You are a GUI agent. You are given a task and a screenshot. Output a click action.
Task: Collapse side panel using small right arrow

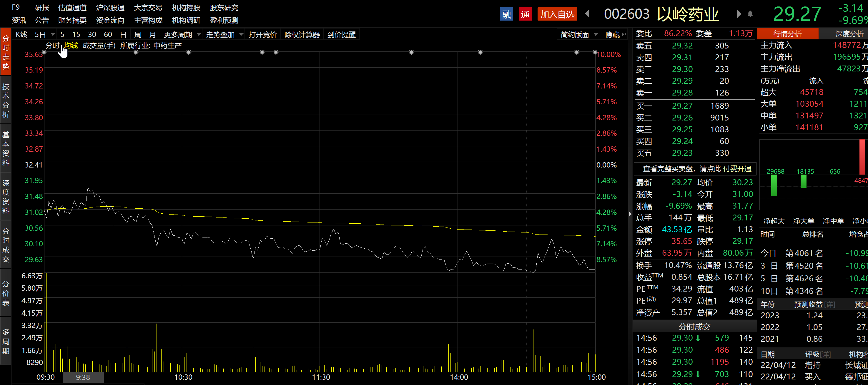[x=630, y=214]
